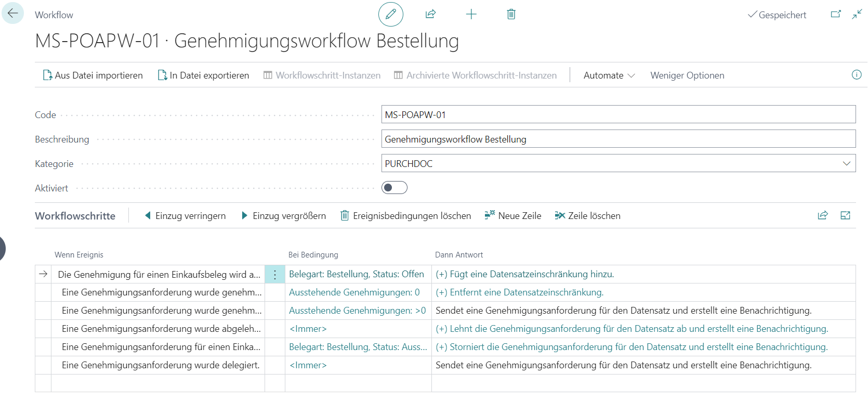The image size is (868, 400).
Task: Open Archivierte Workflowschritt-Instanzen
Action: [475, 75]
